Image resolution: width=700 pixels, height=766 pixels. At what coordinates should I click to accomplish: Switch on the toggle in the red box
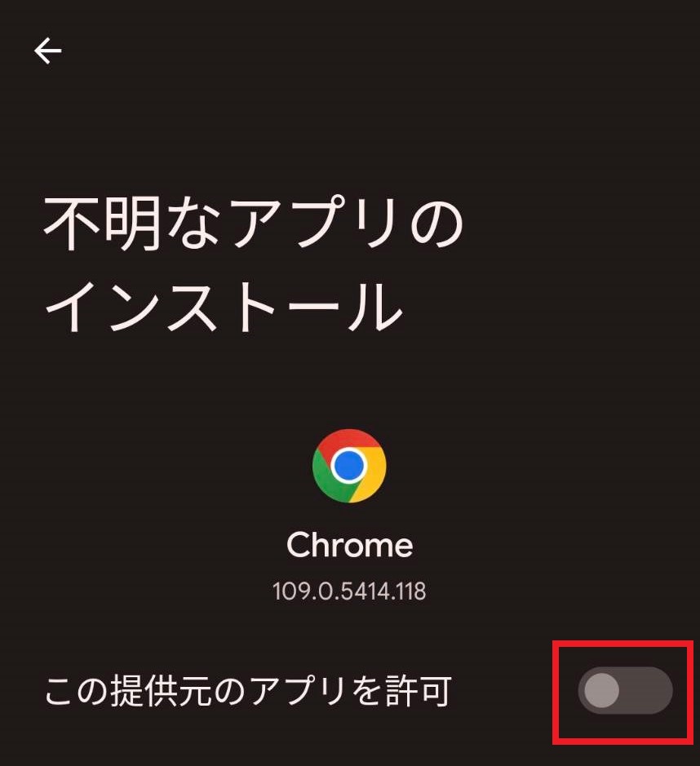[625, 690]
